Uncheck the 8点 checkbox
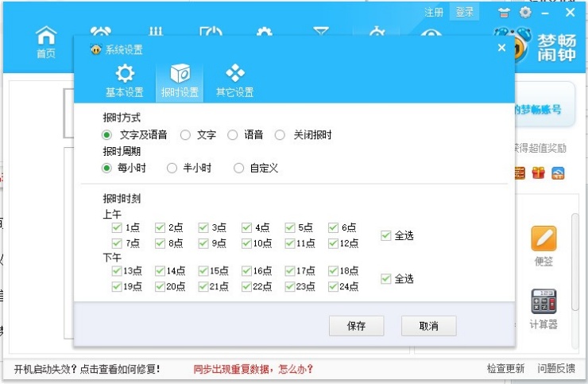Image resolution: width=588 pixels, height=384 pixels. 161,243
